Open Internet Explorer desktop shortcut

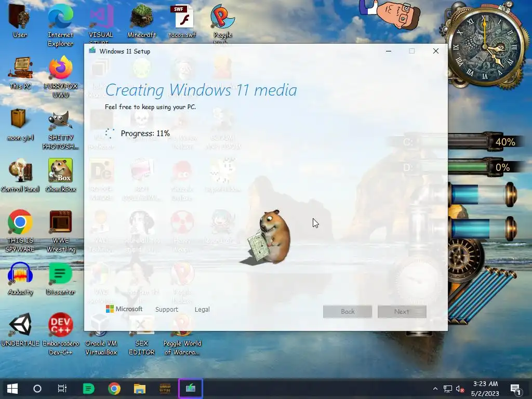tap(60, 25)
